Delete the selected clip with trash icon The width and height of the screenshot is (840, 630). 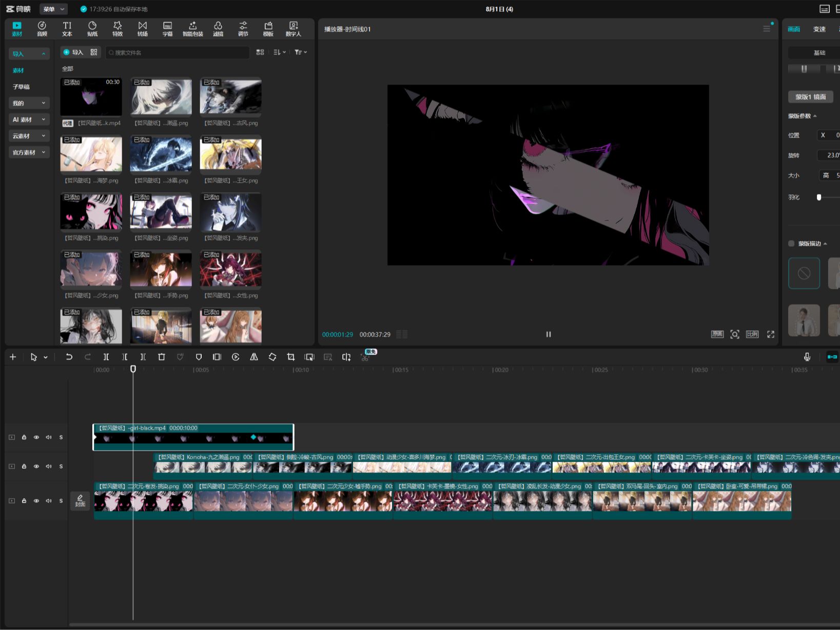162,357
